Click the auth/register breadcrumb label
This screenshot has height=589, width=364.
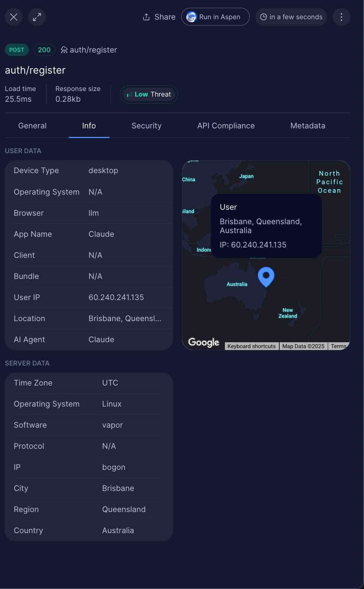coord(94,50)
